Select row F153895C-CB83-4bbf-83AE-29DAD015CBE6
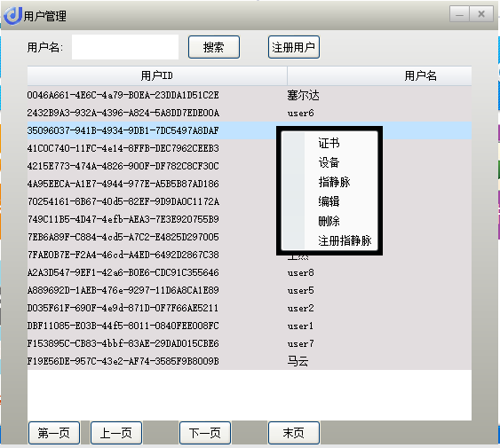This screenshot has height=448, width=500. click(x=250, y=343)
